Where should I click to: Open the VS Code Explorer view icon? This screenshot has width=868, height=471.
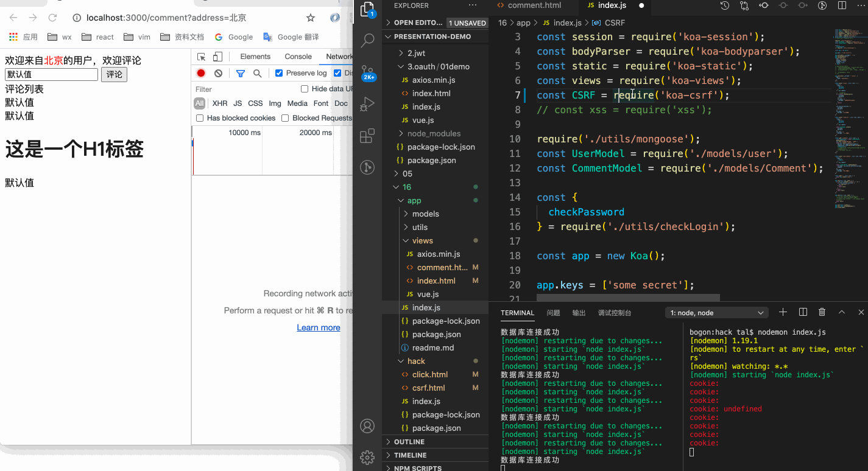tap(367, 10)
